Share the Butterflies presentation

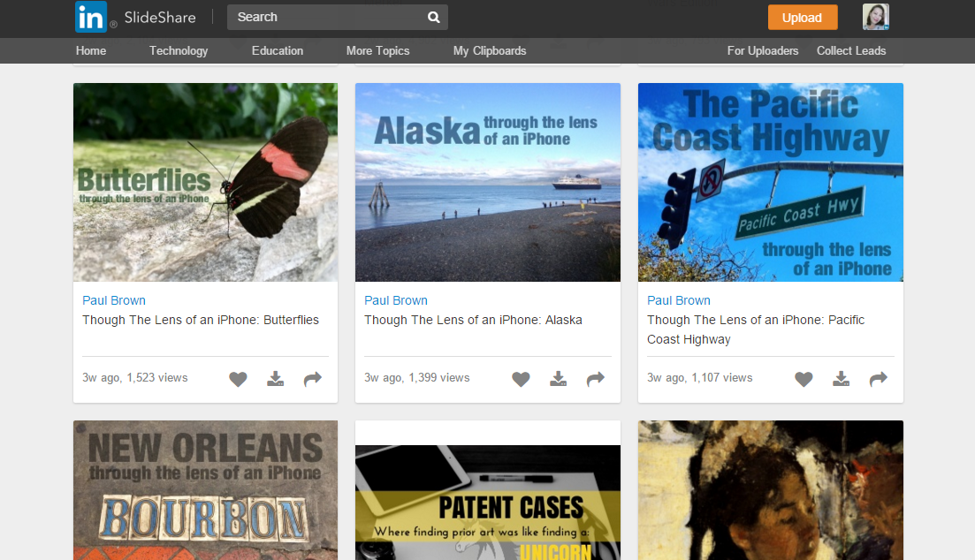point(313,379)
